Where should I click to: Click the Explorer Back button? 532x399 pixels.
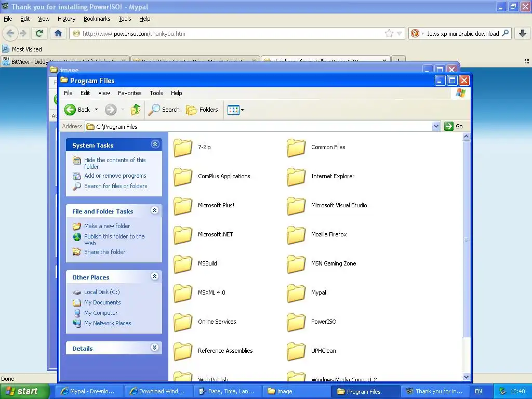77,110
